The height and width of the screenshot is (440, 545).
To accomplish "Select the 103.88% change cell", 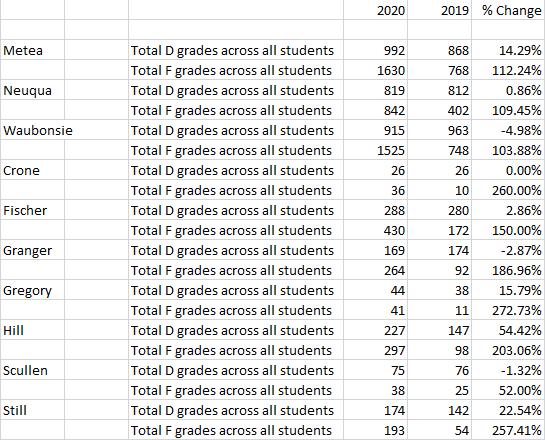I will click(x=509, y=150).
